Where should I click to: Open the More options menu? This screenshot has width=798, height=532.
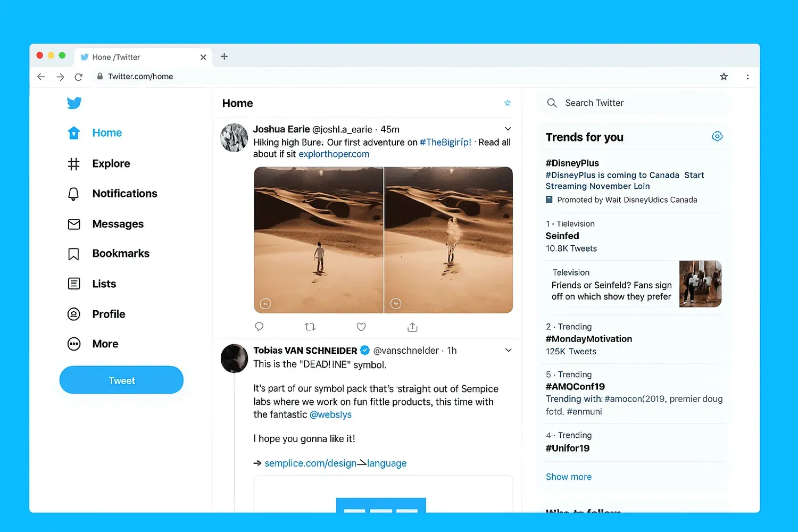(105, 344)
